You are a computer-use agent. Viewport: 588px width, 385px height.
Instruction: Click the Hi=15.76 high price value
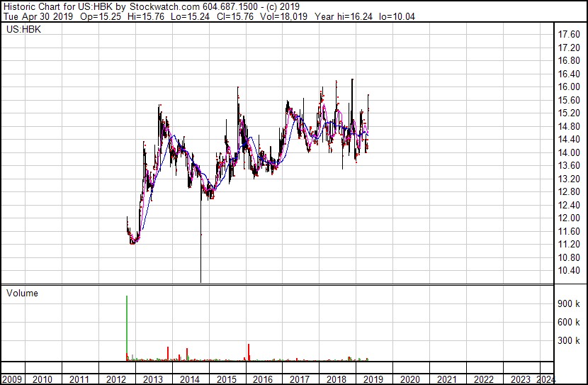pos(146,16)
